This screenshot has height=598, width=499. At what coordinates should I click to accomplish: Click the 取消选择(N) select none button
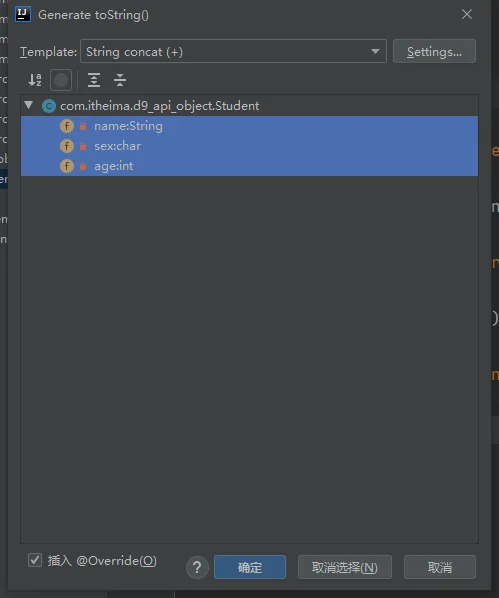point(344,567)
